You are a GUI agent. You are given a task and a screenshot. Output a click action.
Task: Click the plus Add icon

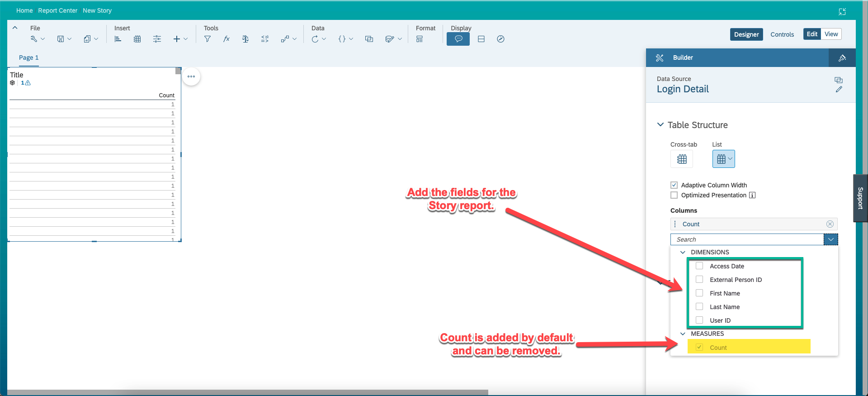177,39
